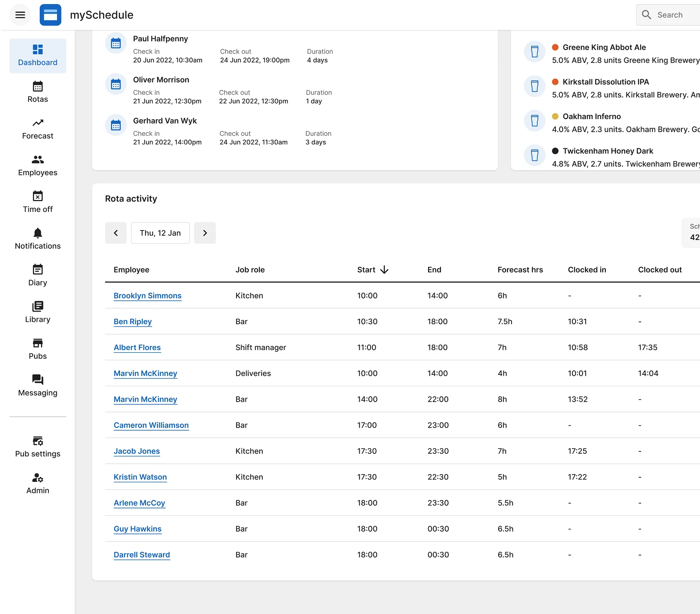Sort by the Clocked out column header
The width and height of the screenshot is (700, 614).
tap(660, 270)
